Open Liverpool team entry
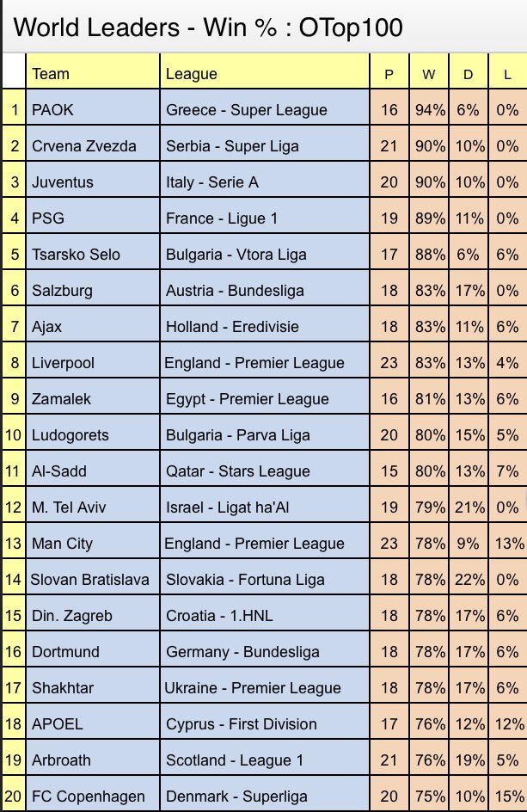This screenshot has height=812, width=527. point(64,363)
